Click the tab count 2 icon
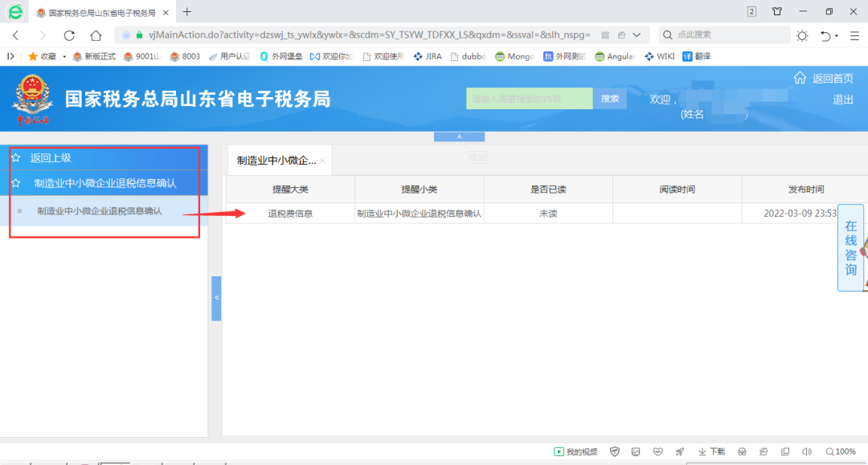 pyautogui.click(x=751, y=11)
